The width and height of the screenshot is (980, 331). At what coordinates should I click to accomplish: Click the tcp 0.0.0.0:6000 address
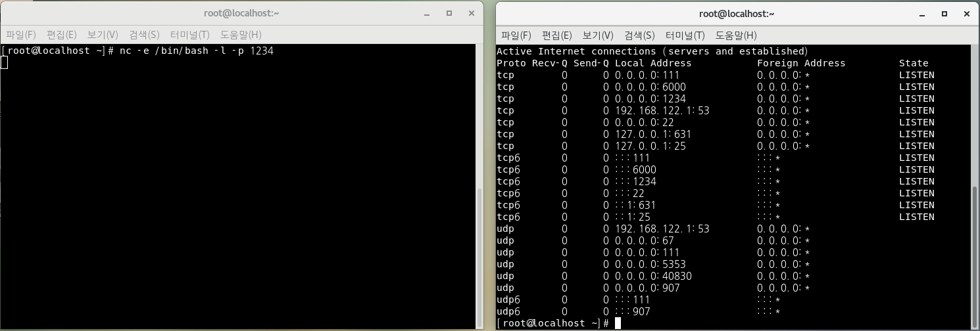(x=650, y=87)
